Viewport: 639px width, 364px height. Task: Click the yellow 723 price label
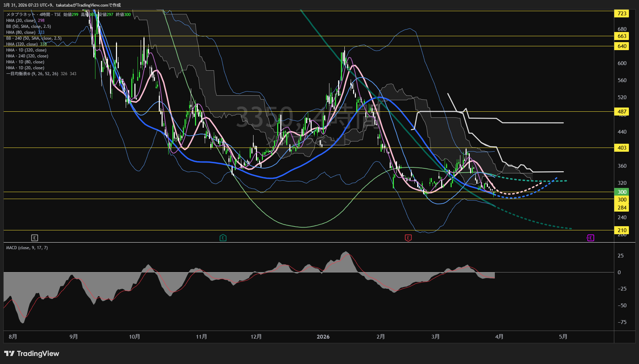coord(622,14)
